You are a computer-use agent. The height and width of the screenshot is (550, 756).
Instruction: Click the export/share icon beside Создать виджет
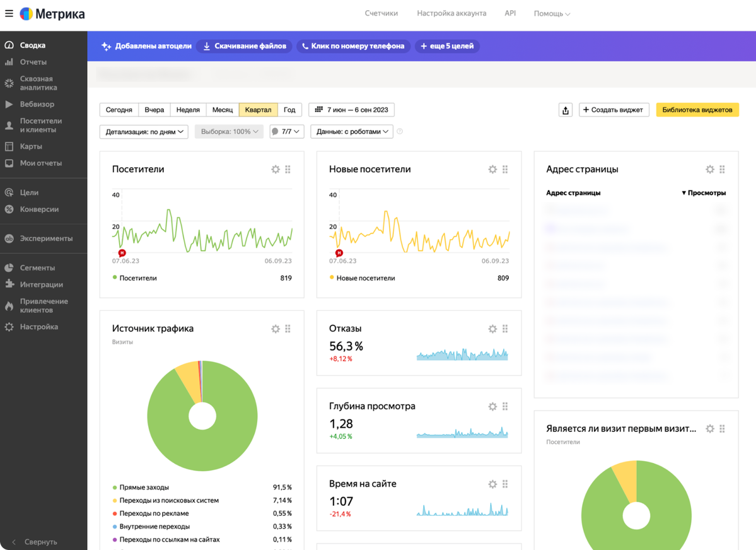(566, 110)
